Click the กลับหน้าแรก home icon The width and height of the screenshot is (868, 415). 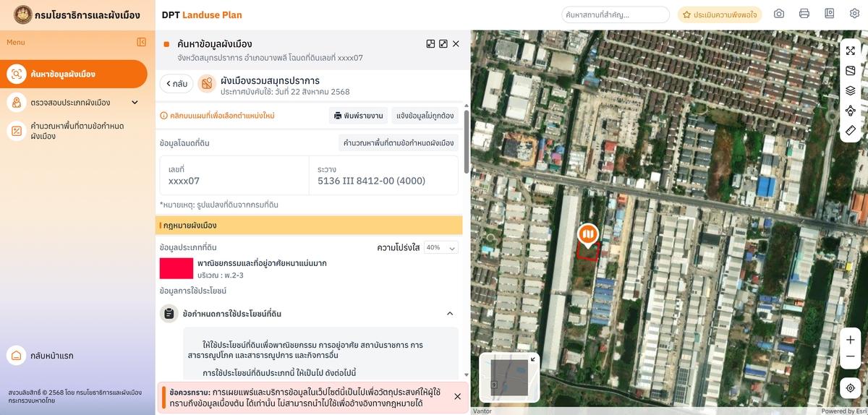(x=16, y=356)
